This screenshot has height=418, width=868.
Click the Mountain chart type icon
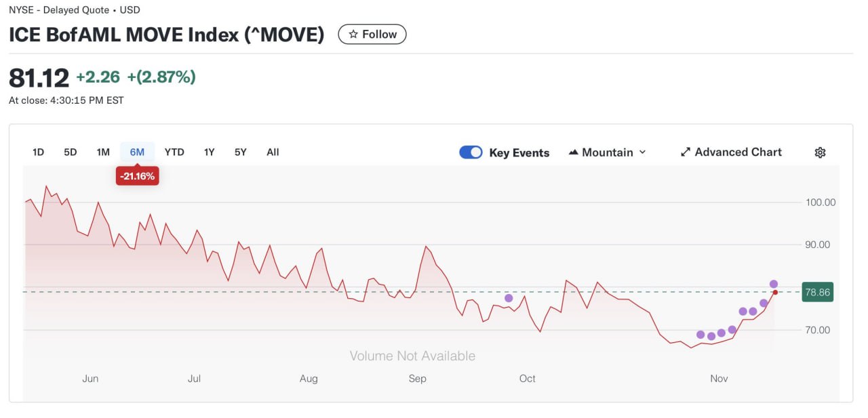pos(573,152)
